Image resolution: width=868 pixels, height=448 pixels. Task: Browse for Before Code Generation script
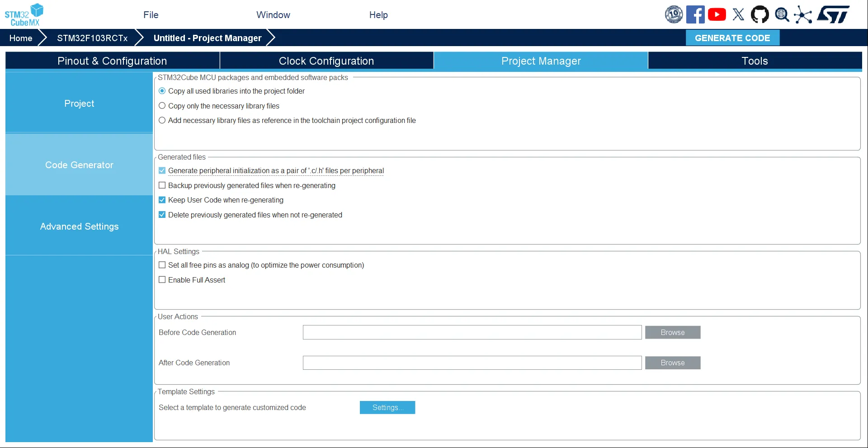673,332
